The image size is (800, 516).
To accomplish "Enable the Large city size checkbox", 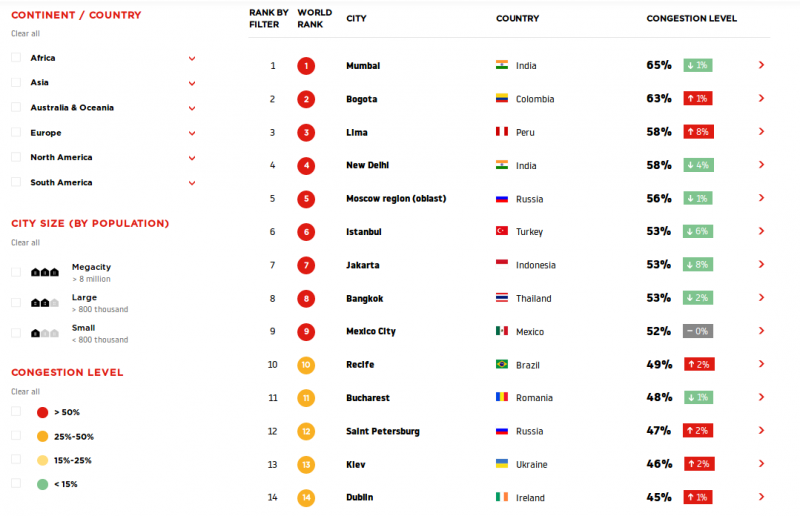I will (x=16, y=303).
